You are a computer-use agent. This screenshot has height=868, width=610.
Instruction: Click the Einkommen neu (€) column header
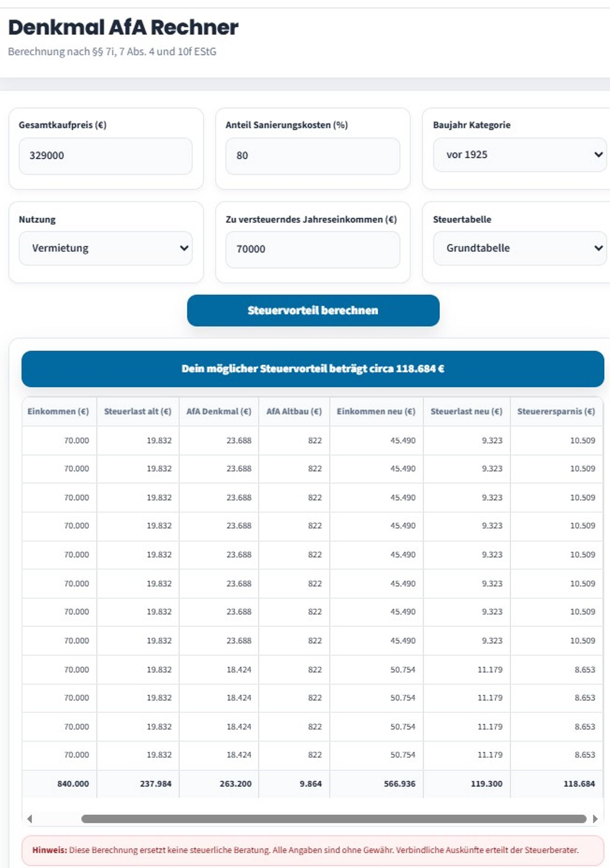click(377, 412)
